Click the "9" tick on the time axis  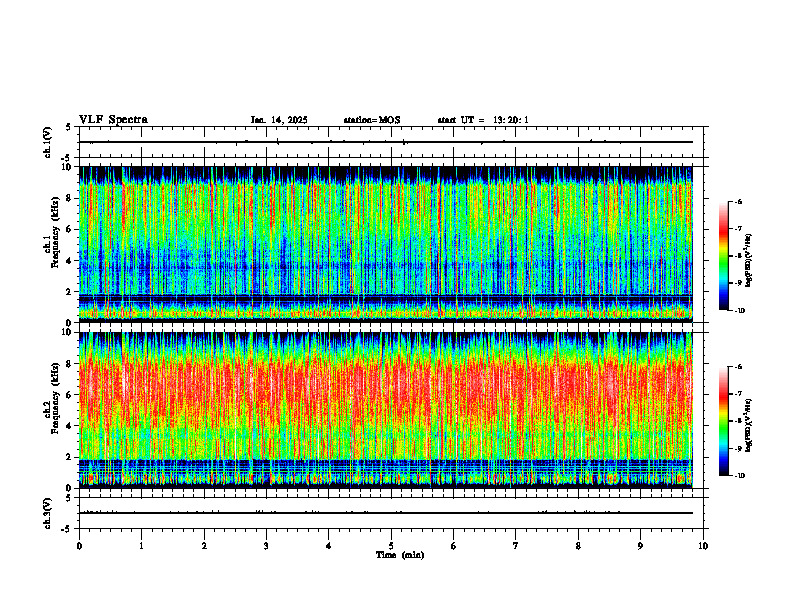click(x=640, y=546)
